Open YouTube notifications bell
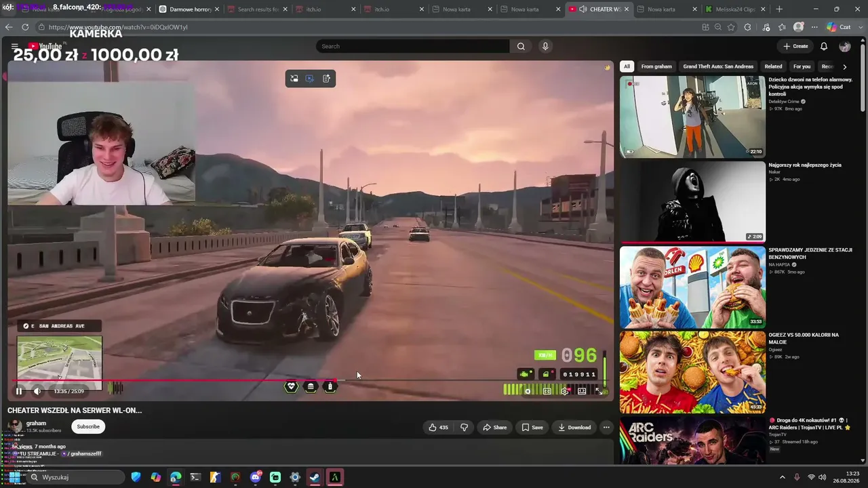The width and height of the screenshot is (868, 488). pyautogui.click(x=824, y=46)
